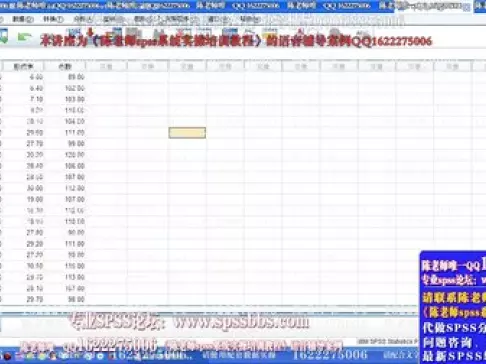Screen dimensions: 486x364
Task: Select the highlighted yellow cell in the grid
Action: (187, 133)
